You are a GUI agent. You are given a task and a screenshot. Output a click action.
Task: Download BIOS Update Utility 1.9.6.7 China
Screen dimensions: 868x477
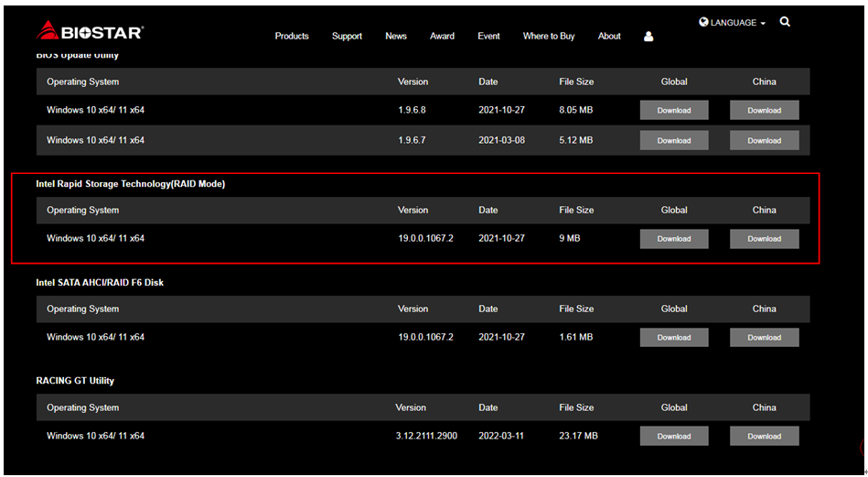pos(764,140)
